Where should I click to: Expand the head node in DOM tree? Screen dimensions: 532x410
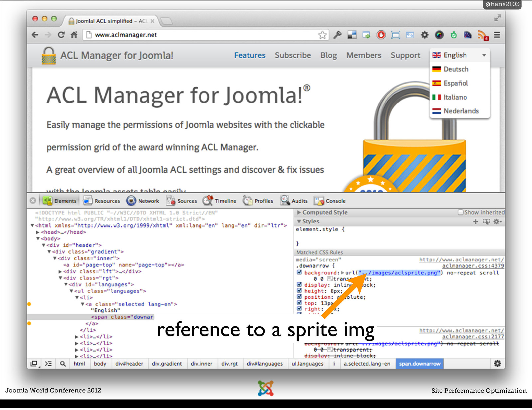pyautogui.click(x=38, y=232)
